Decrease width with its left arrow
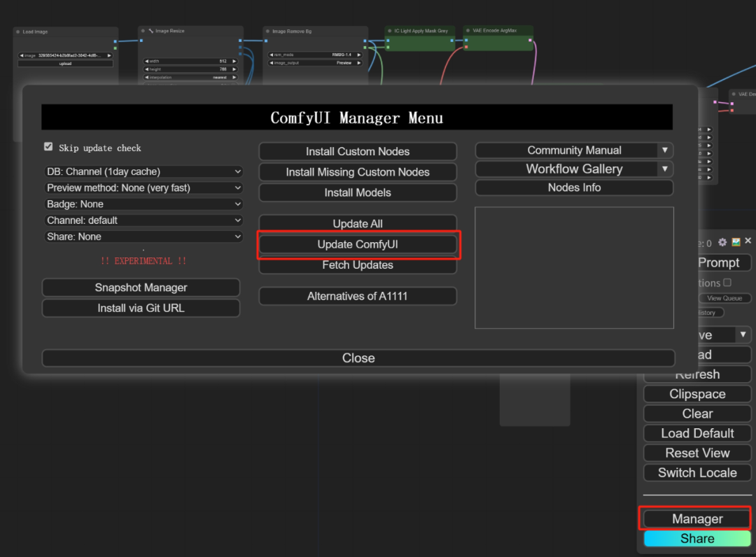Screen dimensions: 756x557 [146, 61]
